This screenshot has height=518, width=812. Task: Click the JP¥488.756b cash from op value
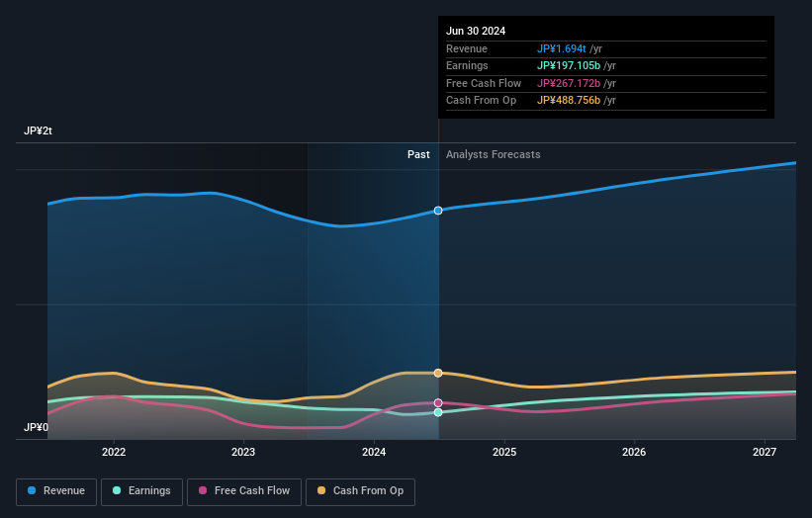pos(569,101)
